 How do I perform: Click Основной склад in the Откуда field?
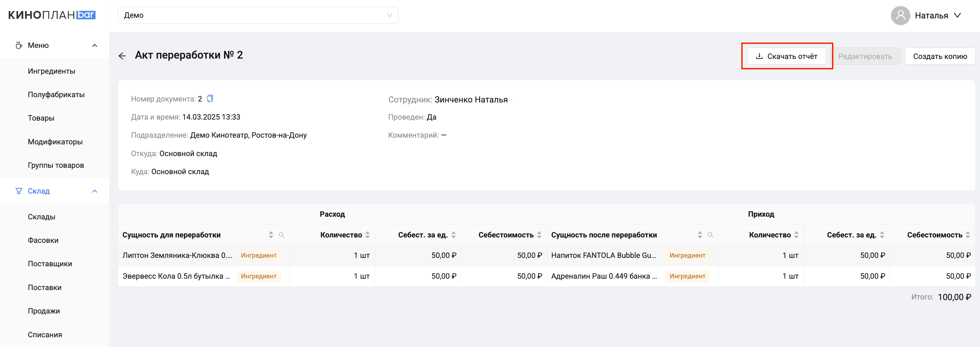pyautogui.click(x=188, y=153)
